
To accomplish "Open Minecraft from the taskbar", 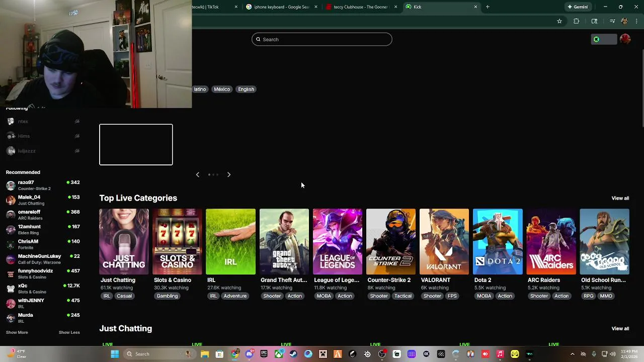I will tap(323, 354).
